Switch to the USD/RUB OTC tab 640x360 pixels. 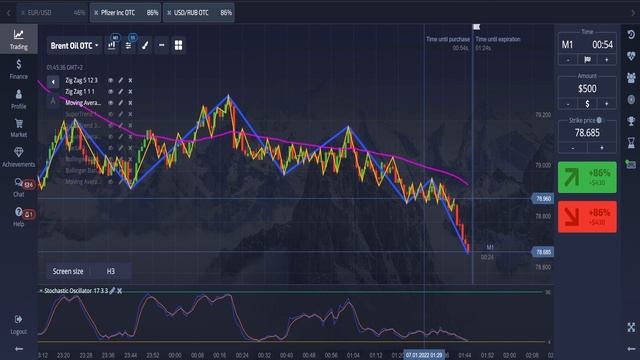[x=198, y=13]
